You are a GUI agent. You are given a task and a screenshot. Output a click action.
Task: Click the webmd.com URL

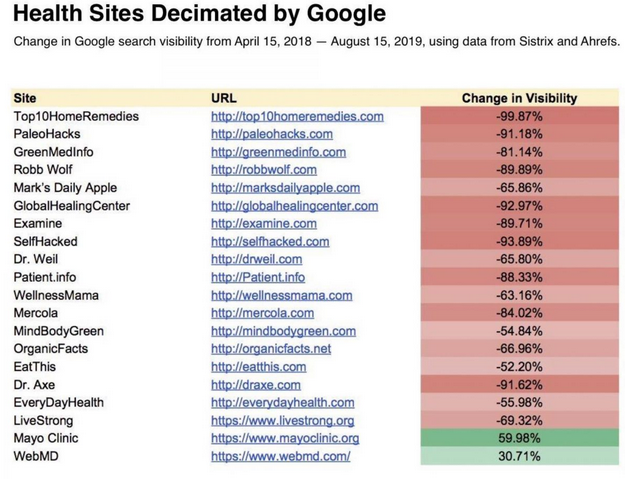pyautogui.click(x=281, y=456)
